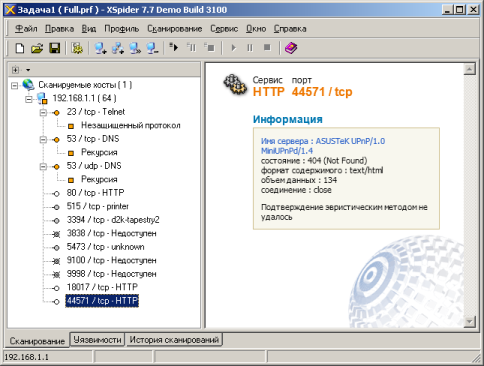Open the profile settings gear icon
The image size is (484, 366).
(77, 48)
